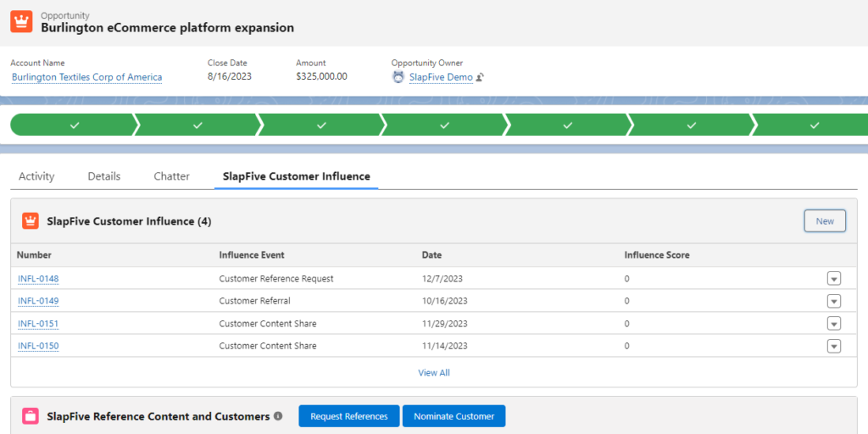Switch to the Details tab
This screenshot has width=868, height=434.
[104, 176]
